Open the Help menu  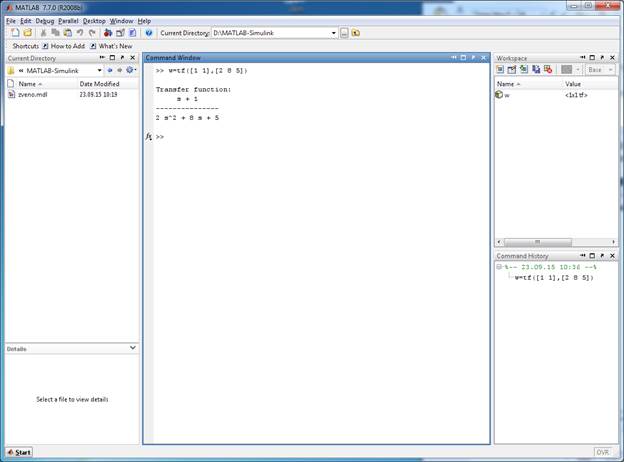pos(144,21)
